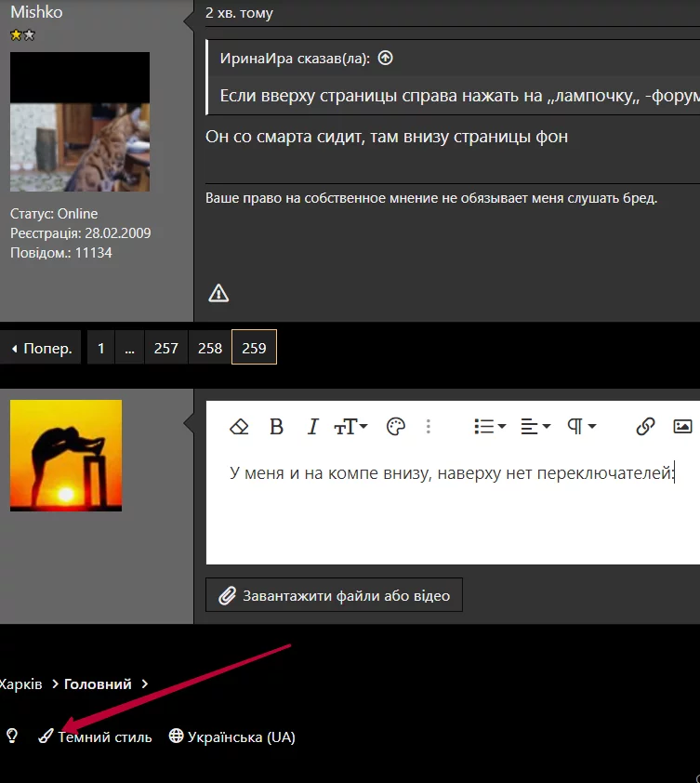Open the Головний breadcrumb link

coord(98,684)
